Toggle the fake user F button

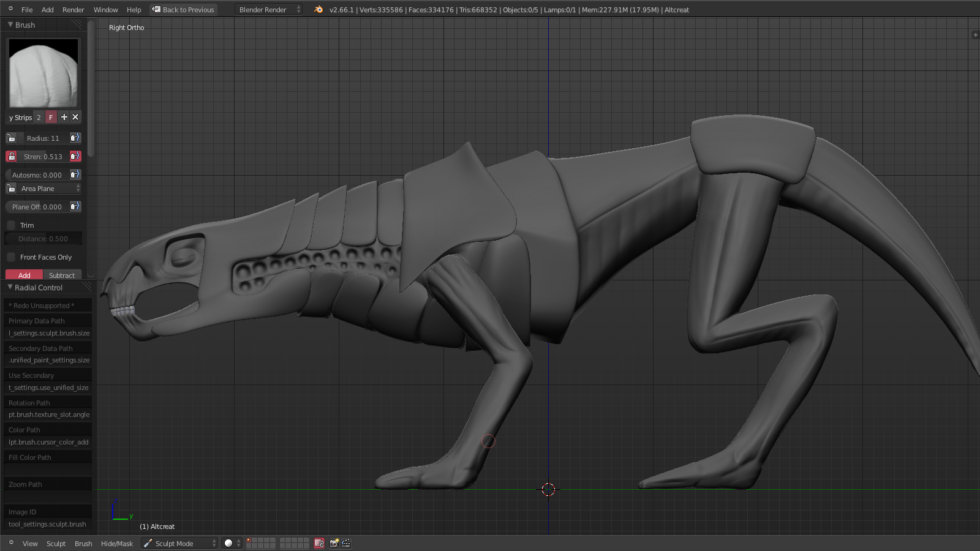(x=51, y=117)
